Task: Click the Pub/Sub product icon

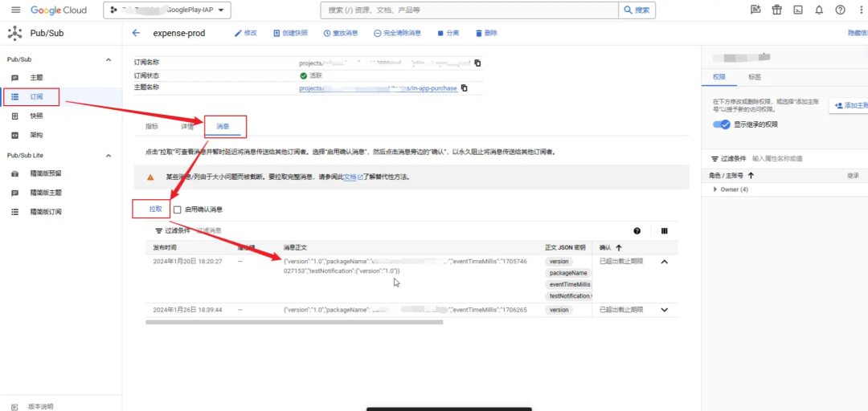Action: tap(14, 33)
